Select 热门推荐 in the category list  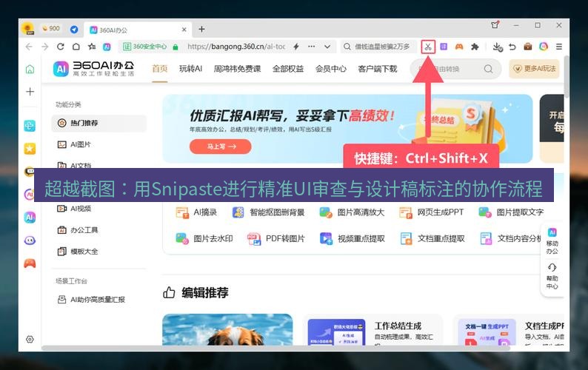pos(98,123)
